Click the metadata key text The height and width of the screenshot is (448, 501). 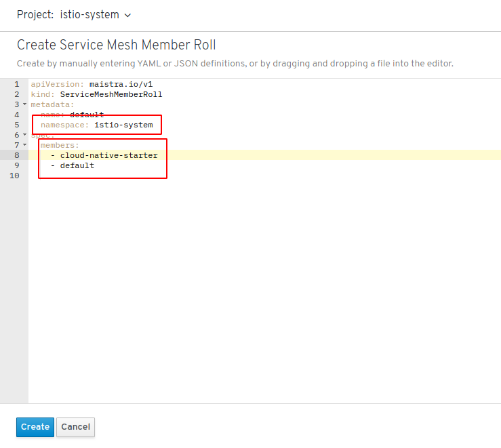click(52, 104)
